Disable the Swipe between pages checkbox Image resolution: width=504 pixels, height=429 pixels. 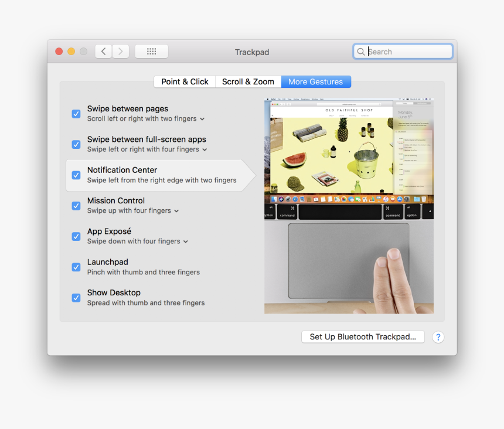(76, 114)
